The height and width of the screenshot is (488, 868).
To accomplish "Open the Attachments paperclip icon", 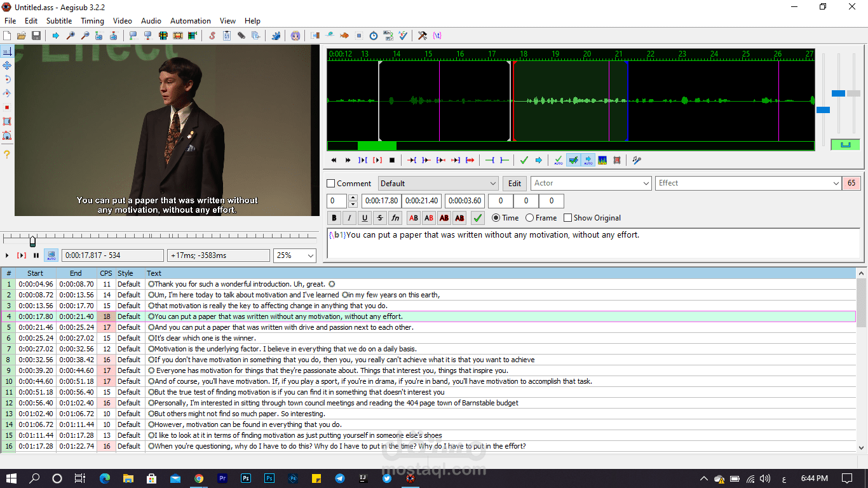I will pyautogui.click(x=241, y=36).
